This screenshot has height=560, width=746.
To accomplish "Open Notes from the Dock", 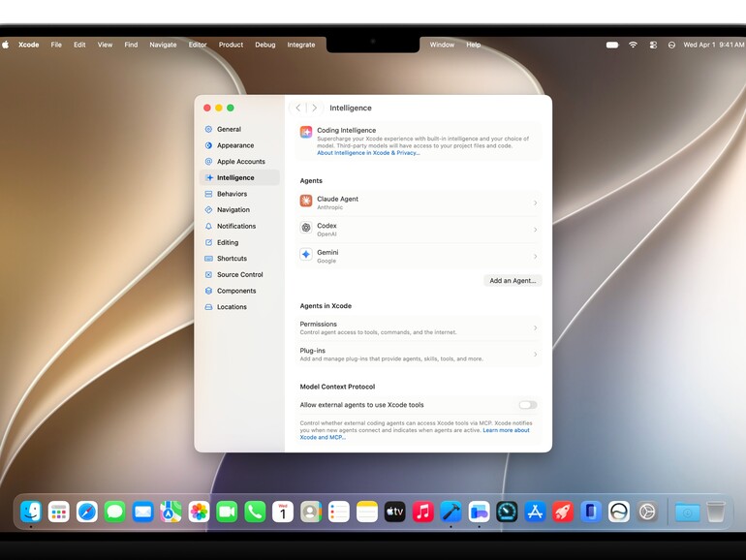I will coord(367,512).
